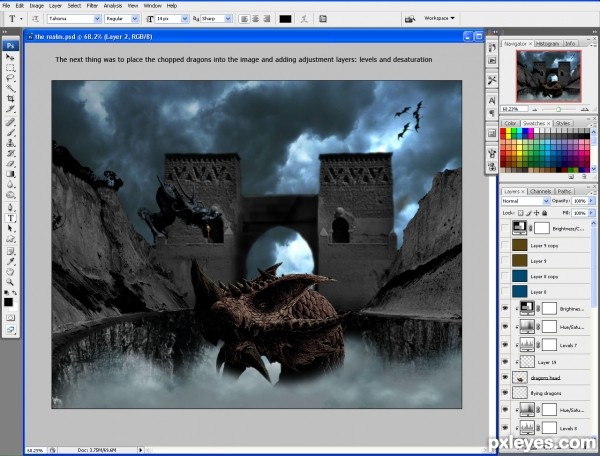Open the font style Regular dropdown
Viewport: 600px width, 456px height.
(x=135, y=19)
